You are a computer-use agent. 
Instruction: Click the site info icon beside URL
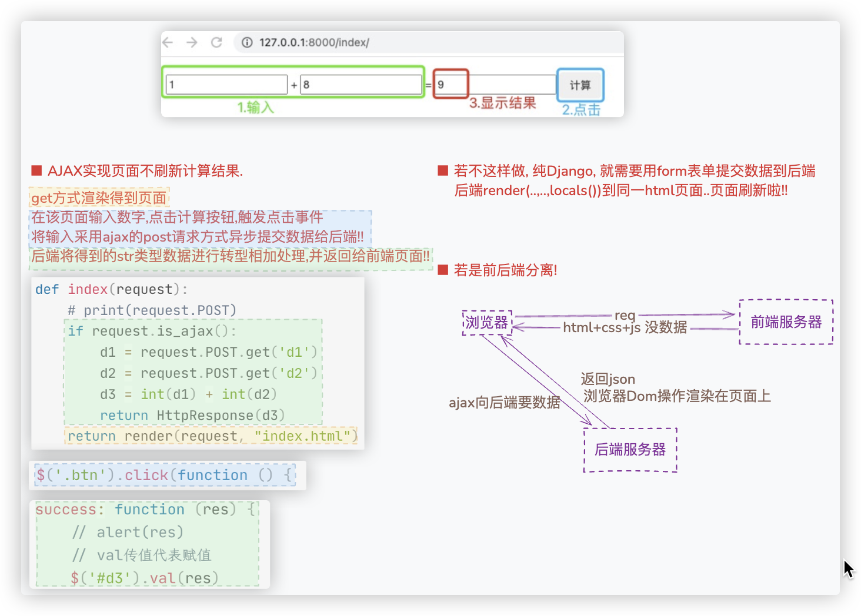(x=248, y=42)
